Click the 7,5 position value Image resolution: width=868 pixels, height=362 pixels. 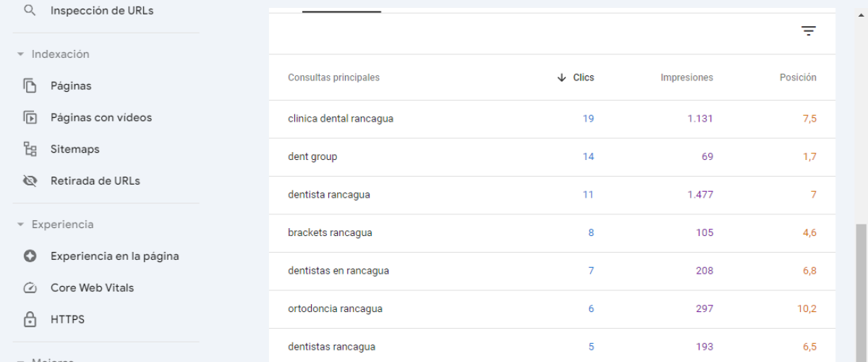(809, 119)
